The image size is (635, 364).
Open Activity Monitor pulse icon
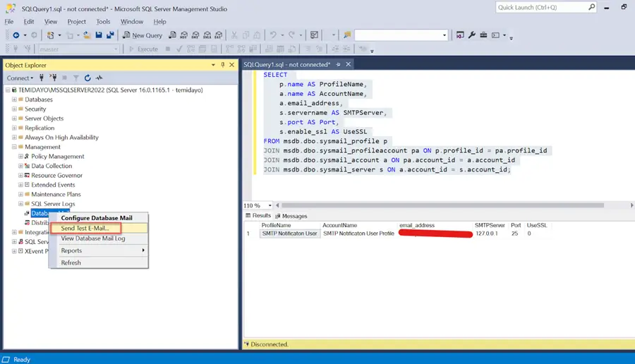pos(99,78)
